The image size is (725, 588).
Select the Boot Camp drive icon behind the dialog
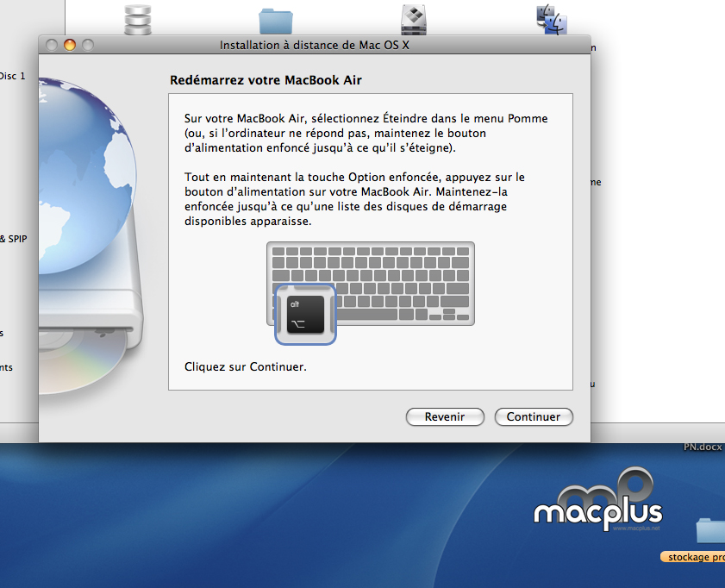click(413, 20)
